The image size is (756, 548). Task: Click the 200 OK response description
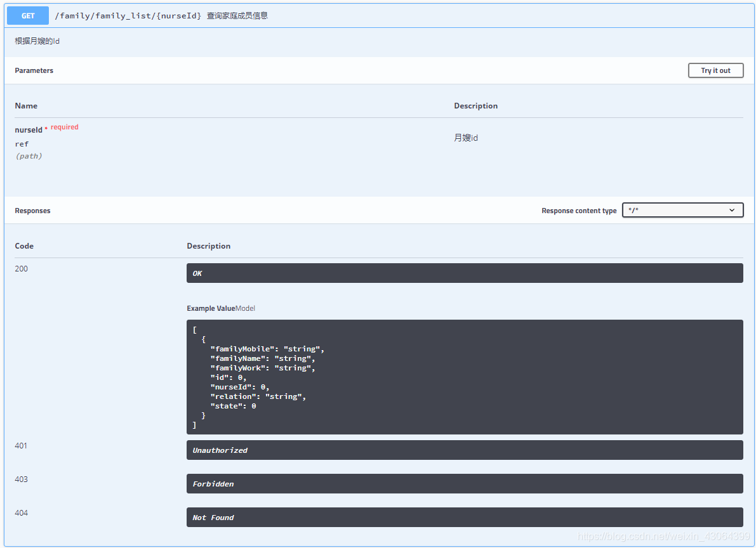(465, 273)
